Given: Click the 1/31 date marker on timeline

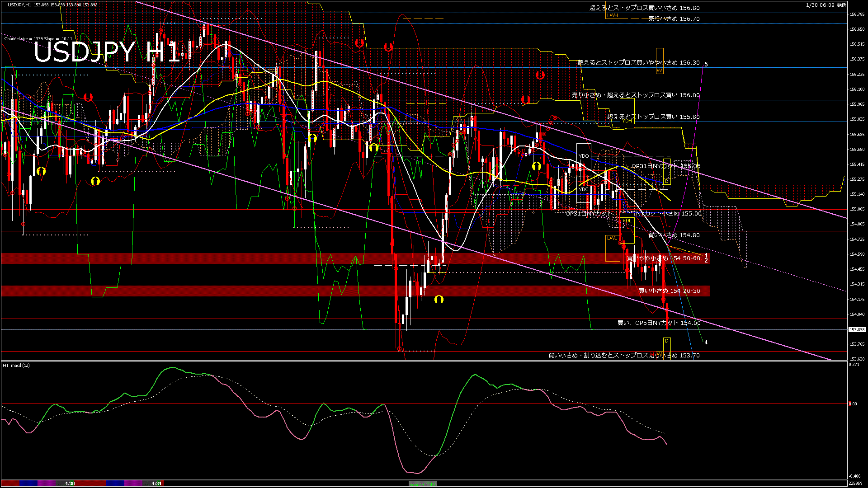Looking at the screenshot, I should point(156,483).
